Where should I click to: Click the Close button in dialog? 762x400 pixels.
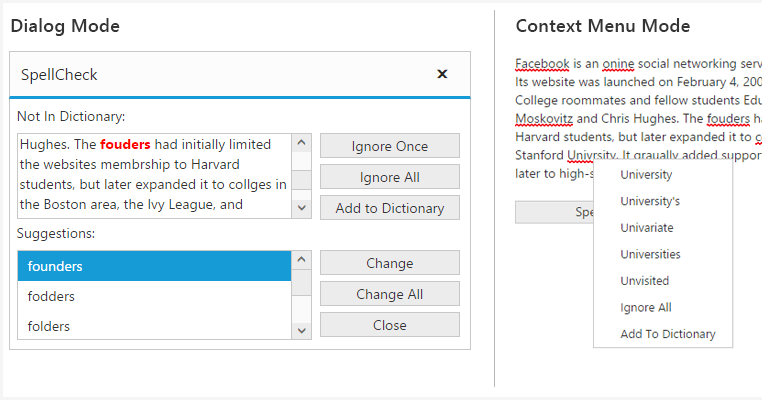[x=389, y=325]
